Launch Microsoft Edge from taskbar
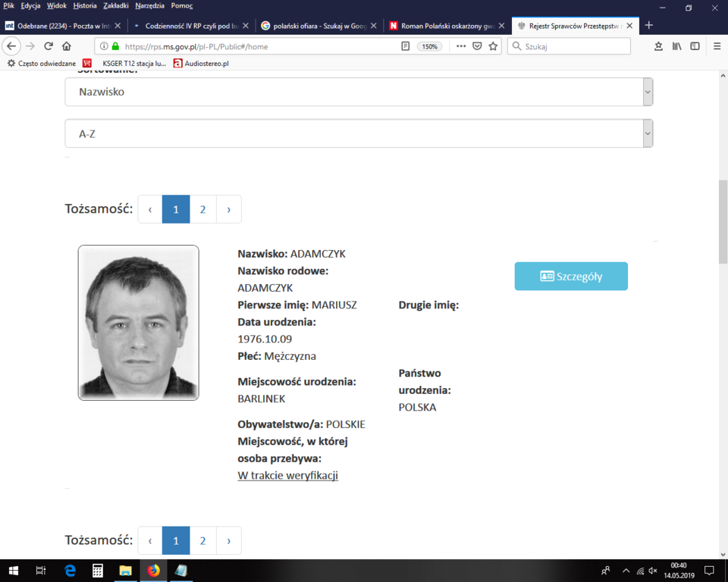Viewport: 728px width, 582px height. click(70, 571)
